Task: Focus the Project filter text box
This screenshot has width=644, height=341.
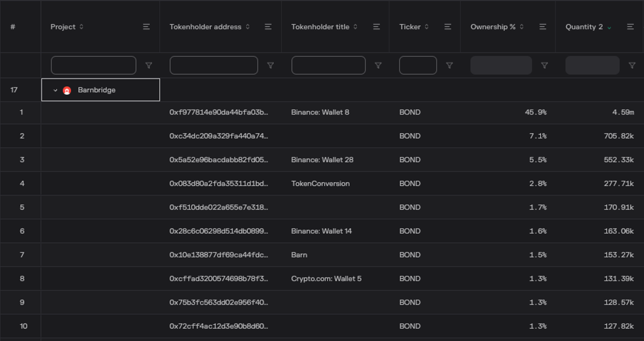Action: (x=93, y=66)
